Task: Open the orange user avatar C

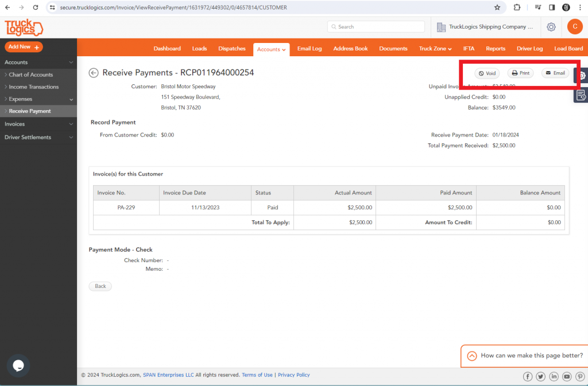Action: [x=575, y=26]
